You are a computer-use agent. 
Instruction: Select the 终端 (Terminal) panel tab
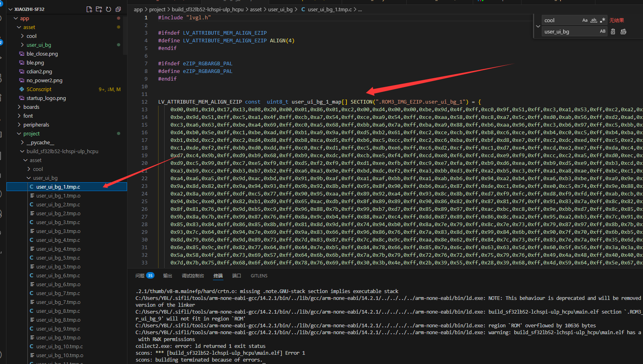pos(218,276)
